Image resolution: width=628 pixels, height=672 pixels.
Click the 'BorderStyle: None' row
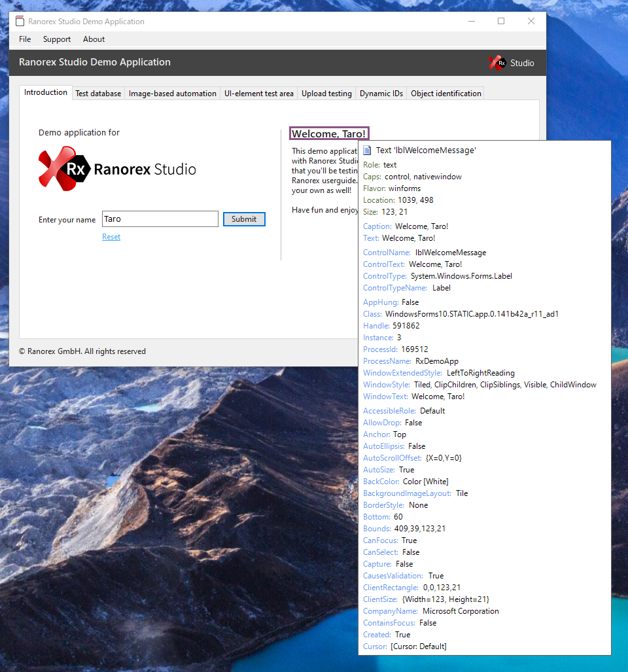(x=395, y=505)
